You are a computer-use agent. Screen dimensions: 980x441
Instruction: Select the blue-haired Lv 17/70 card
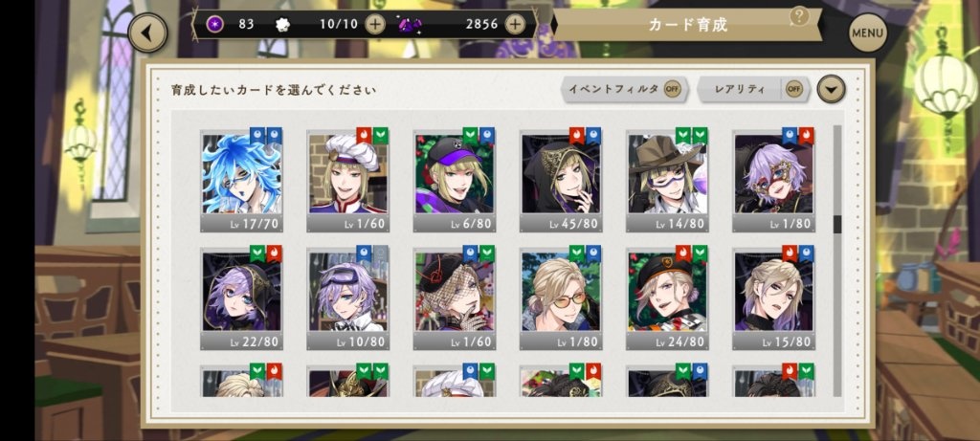(241, 181)
